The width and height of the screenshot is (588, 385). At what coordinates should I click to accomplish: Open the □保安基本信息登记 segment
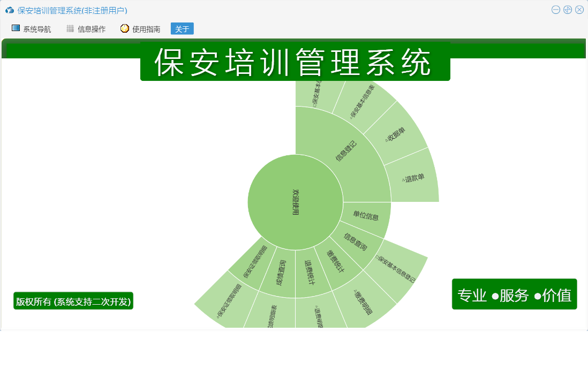point(396,268)
